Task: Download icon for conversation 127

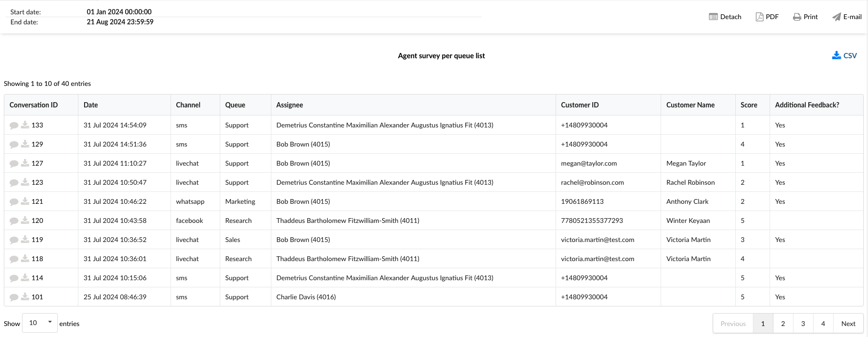Action: click(25, 163)
